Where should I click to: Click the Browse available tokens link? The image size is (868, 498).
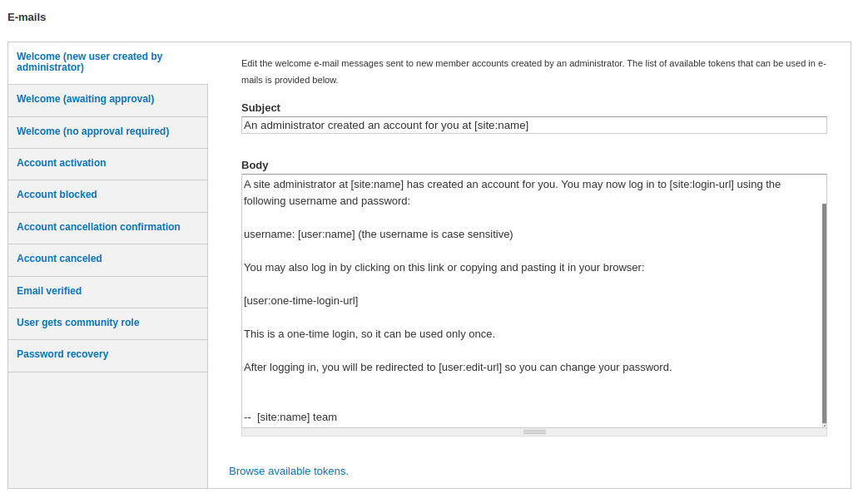click(x=288, y=471)
